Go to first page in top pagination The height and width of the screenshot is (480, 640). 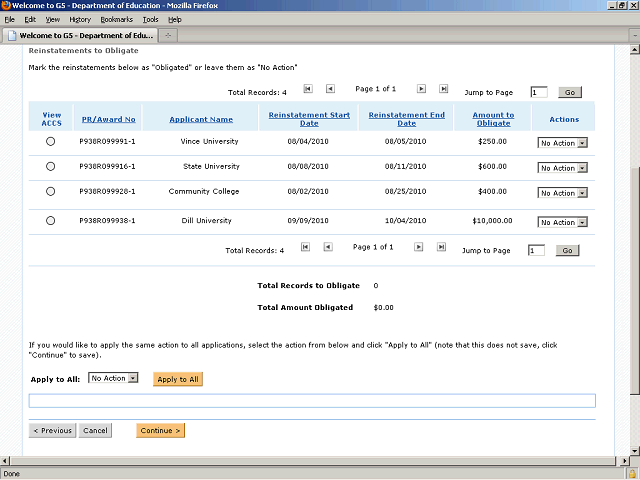tap(306, 89)
